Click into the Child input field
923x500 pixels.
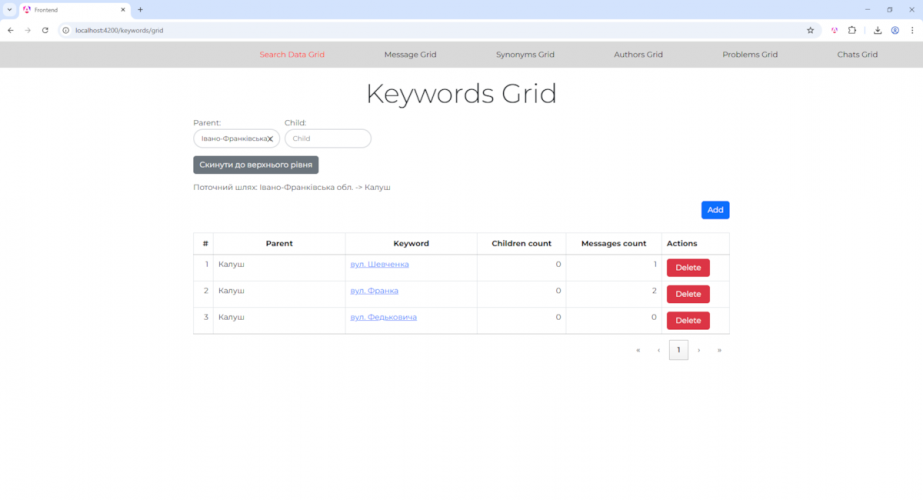pyautogui.click(x=328, y=139)
